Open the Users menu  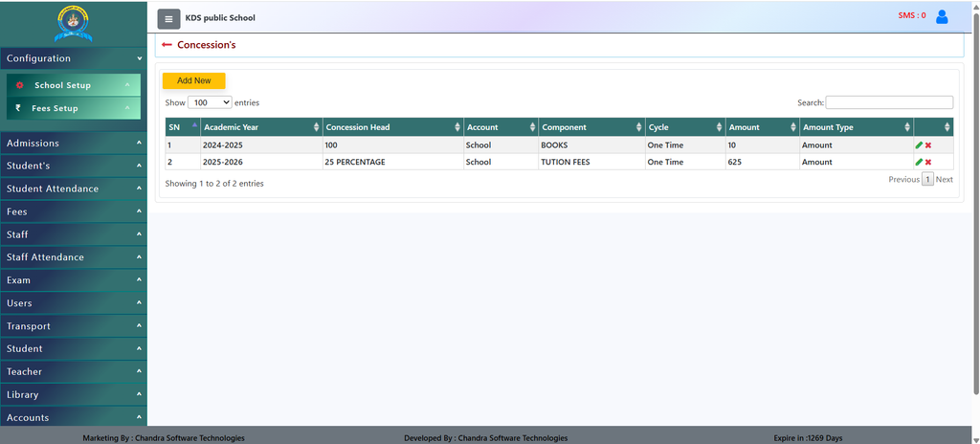[74, 302]
